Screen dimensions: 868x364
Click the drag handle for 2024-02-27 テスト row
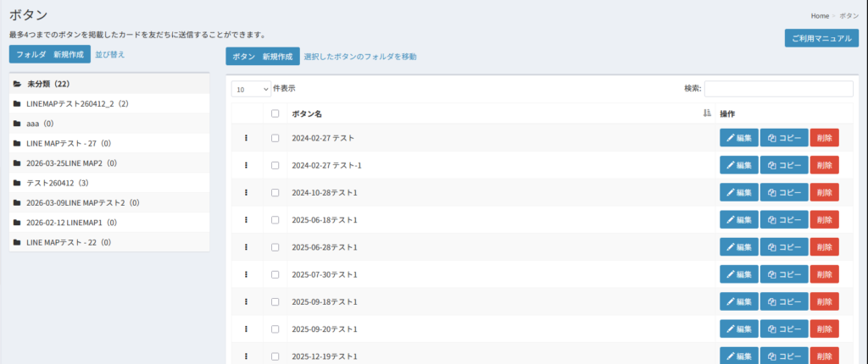point(246,138)
